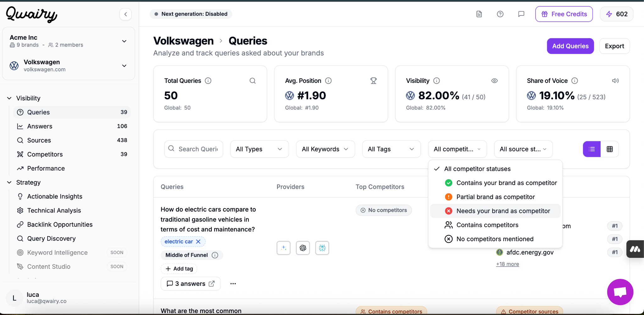Select Contains competitors option

pos(495,225)
